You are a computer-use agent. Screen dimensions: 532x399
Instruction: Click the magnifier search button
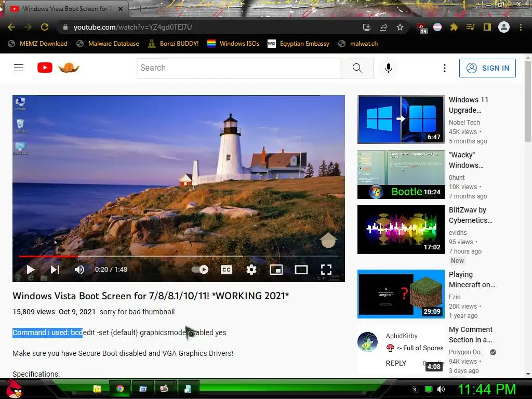pos(357,68)
